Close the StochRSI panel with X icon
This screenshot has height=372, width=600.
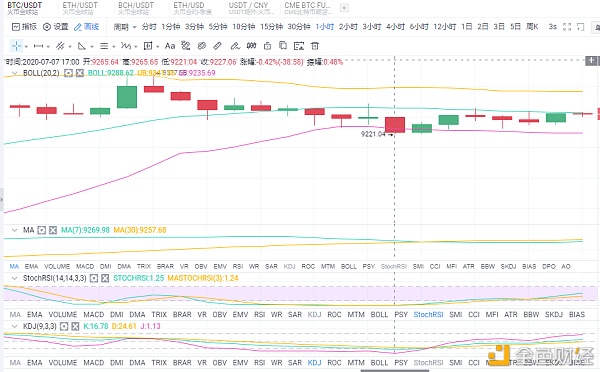pos(105,278)
